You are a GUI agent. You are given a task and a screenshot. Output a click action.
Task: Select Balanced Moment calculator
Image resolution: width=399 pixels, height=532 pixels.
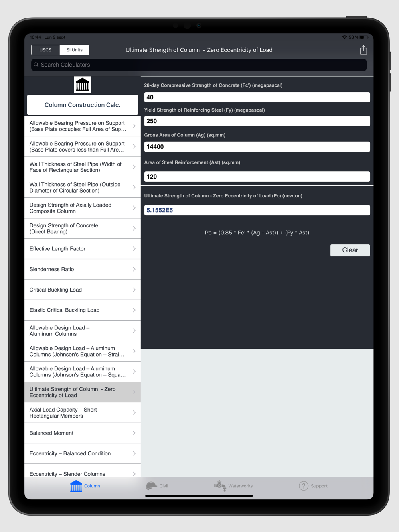coord(83,433)
